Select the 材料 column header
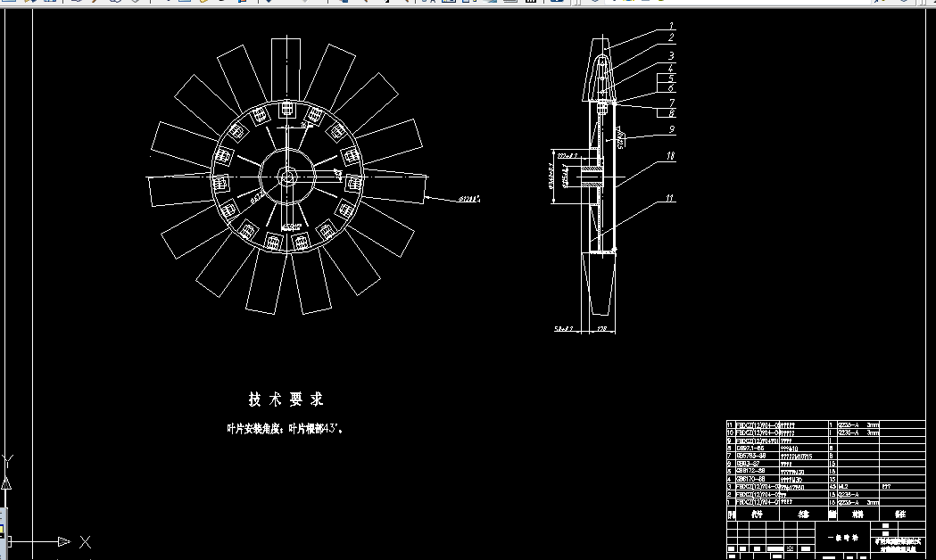The width and height of the screenshot is (936, 560). (857, 515)
